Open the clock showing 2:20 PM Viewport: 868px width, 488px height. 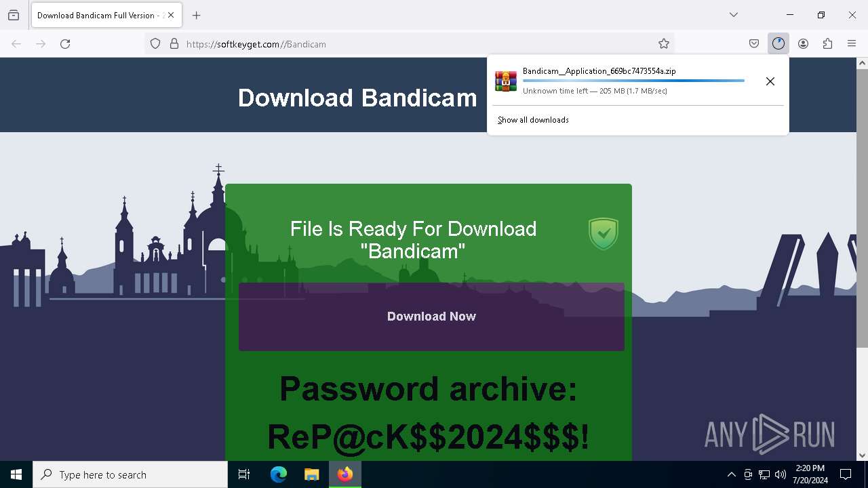coord(810,474)
